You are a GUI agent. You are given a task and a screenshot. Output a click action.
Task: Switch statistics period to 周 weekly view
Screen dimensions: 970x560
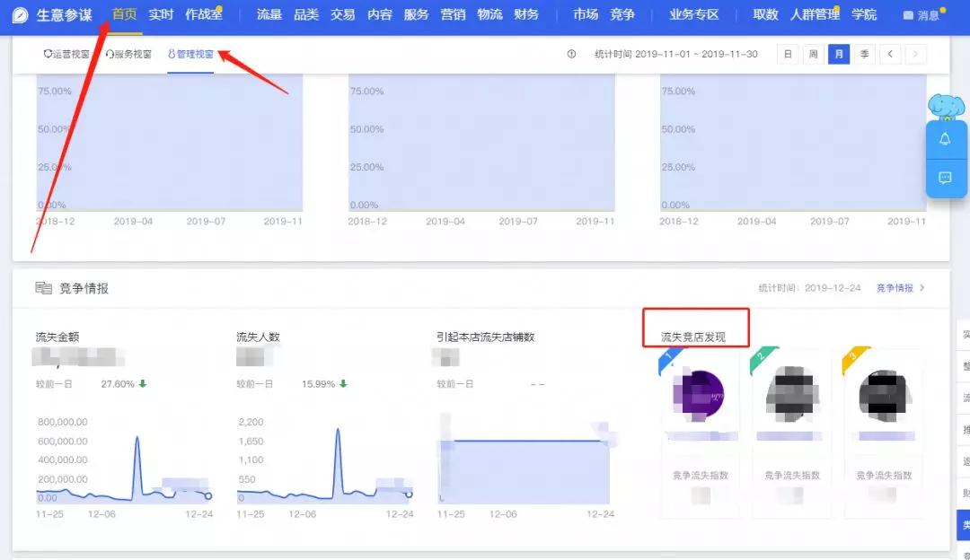(x=813, y=54)
